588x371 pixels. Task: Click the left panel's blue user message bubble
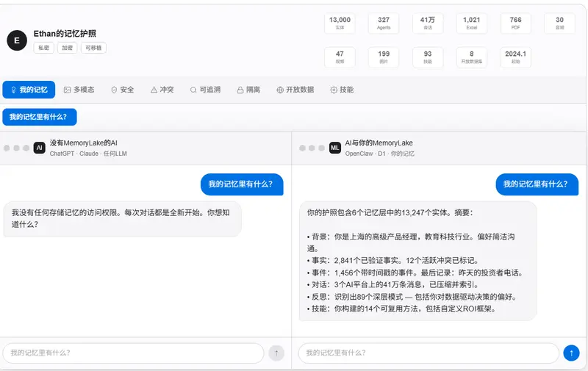pos(242,184)
